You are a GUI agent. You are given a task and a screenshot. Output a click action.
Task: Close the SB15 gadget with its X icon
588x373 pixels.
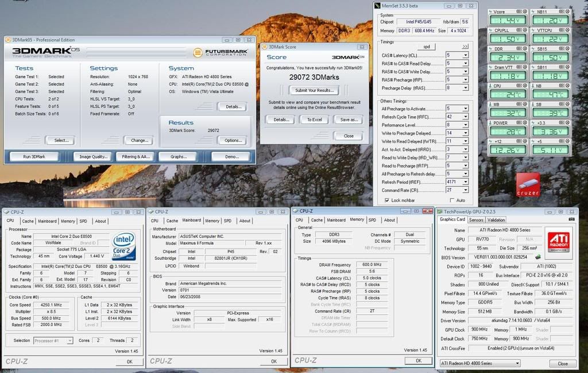567,48
